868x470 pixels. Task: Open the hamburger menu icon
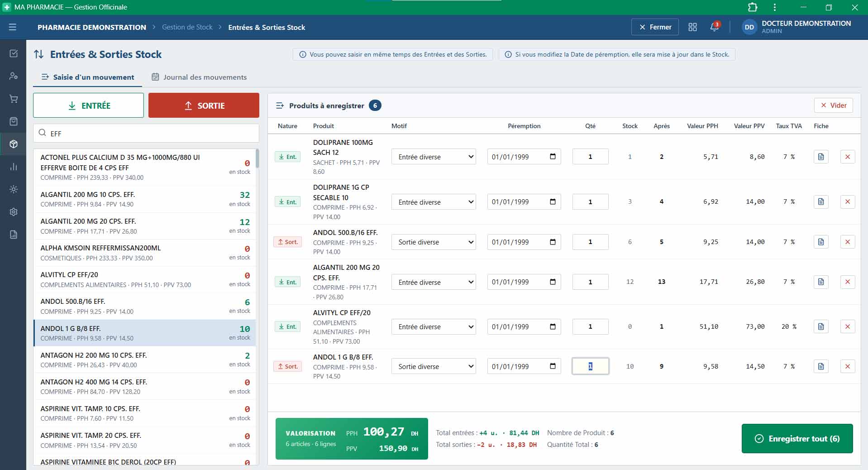point(13,27)
